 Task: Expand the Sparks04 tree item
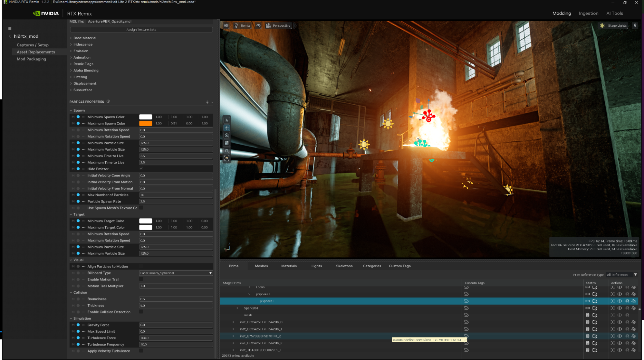coord(237,308)
